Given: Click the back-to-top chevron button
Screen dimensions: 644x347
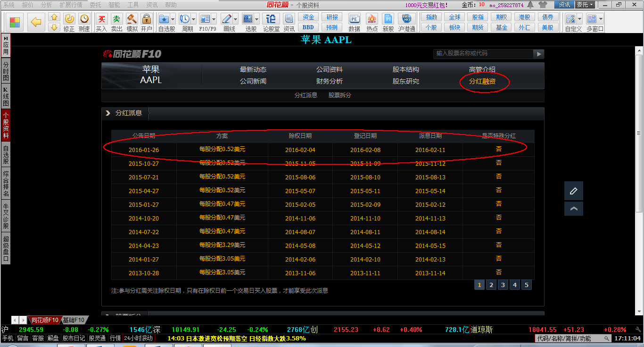Looking at the screenshot, I should [x=574, y=209].
